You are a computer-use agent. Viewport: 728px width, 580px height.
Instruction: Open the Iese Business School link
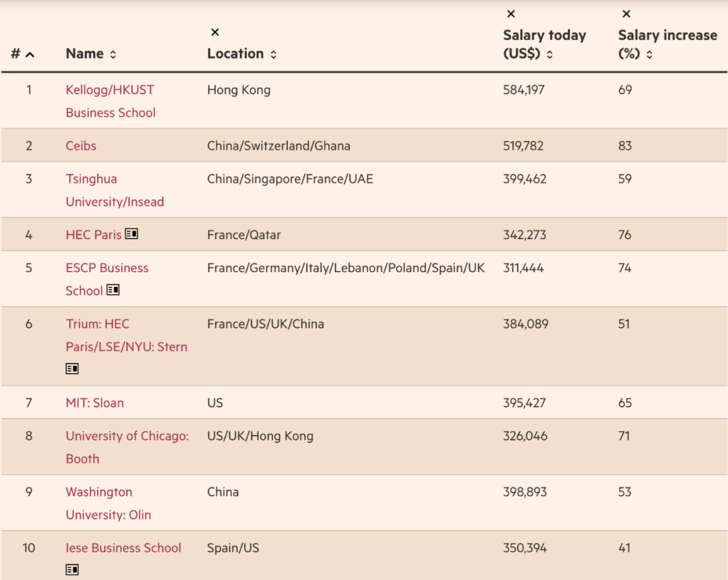click(x=123, y=548)
